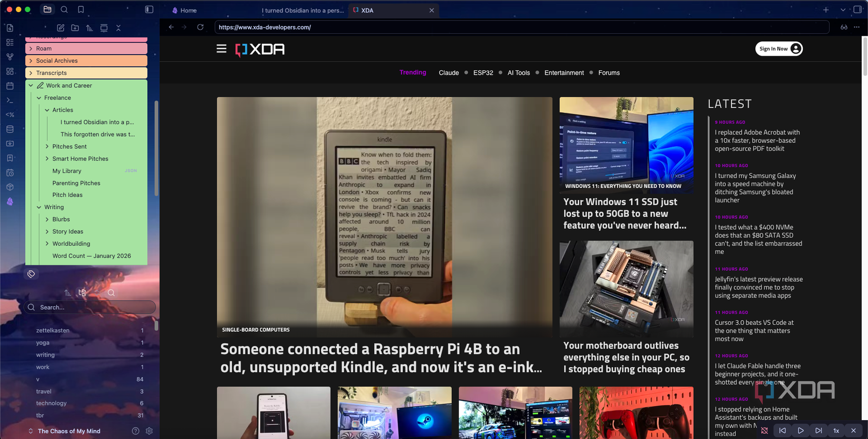Click the Sign In Now button
Image resolution: width=868 pixels, height=439 pixels.
[779, 49]
